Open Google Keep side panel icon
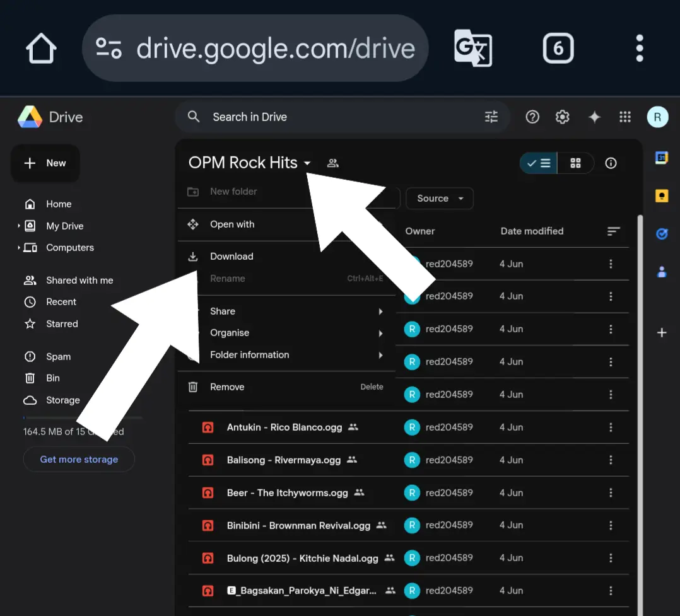The width and height of the screenshot is (680, 616). pos(661,196)
